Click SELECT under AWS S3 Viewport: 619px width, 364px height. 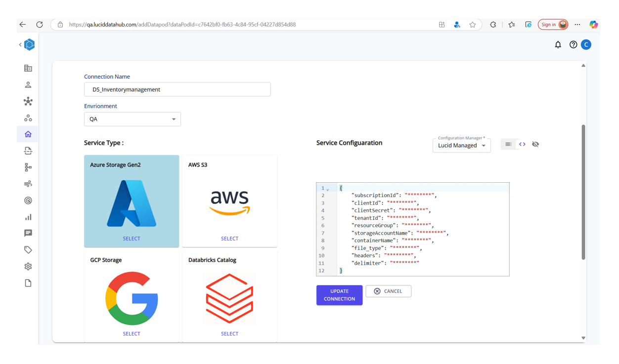pyautogui.click(x=229, y=239)
